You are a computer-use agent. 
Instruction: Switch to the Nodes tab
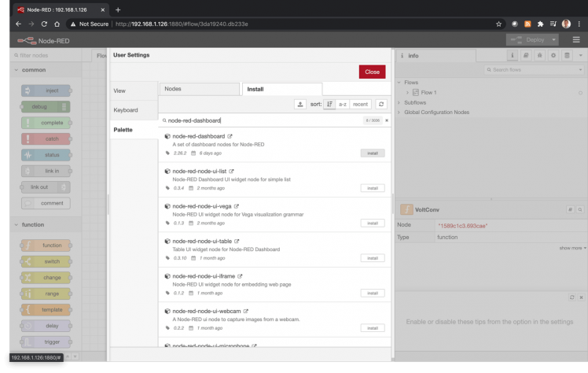pos(198,89)
